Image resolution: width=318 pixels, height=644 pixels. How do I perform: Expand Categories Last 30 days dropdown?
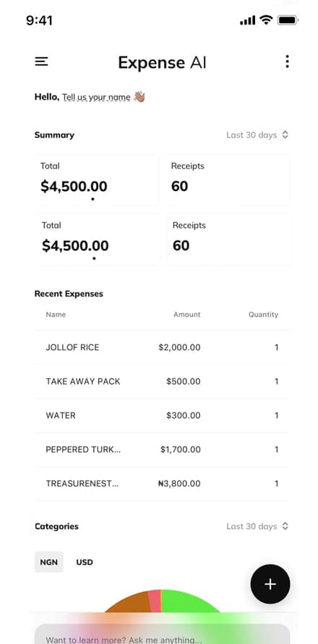click(257, 526)
